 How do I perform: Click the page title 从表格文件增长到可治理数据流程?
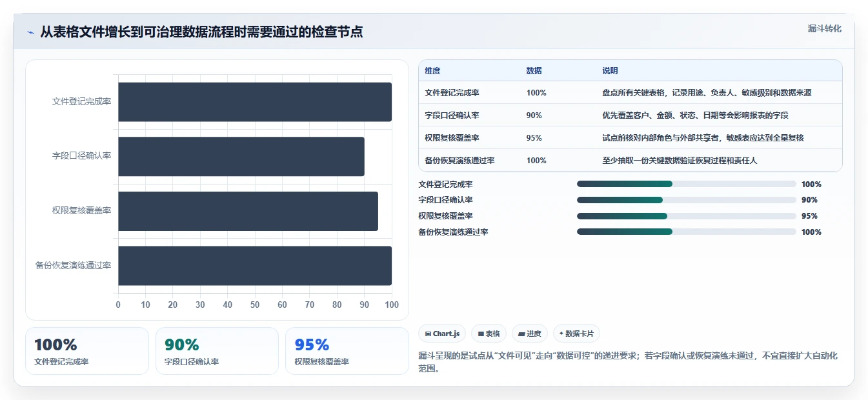pos(201,32)
